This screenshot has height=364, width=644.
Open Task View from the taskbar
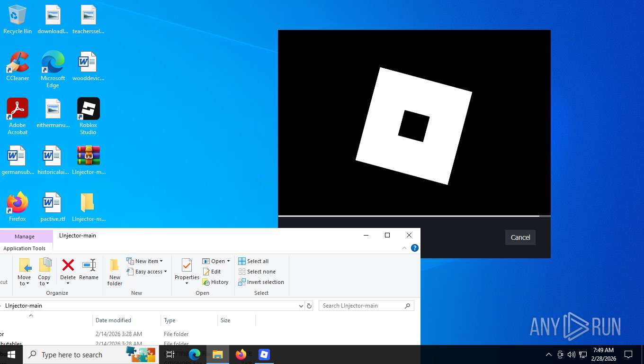[x=170, y=355]
